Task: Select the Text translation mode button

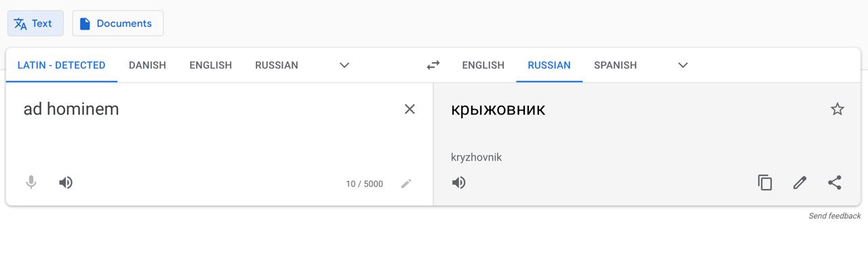Action: click(x=35, y=23)
